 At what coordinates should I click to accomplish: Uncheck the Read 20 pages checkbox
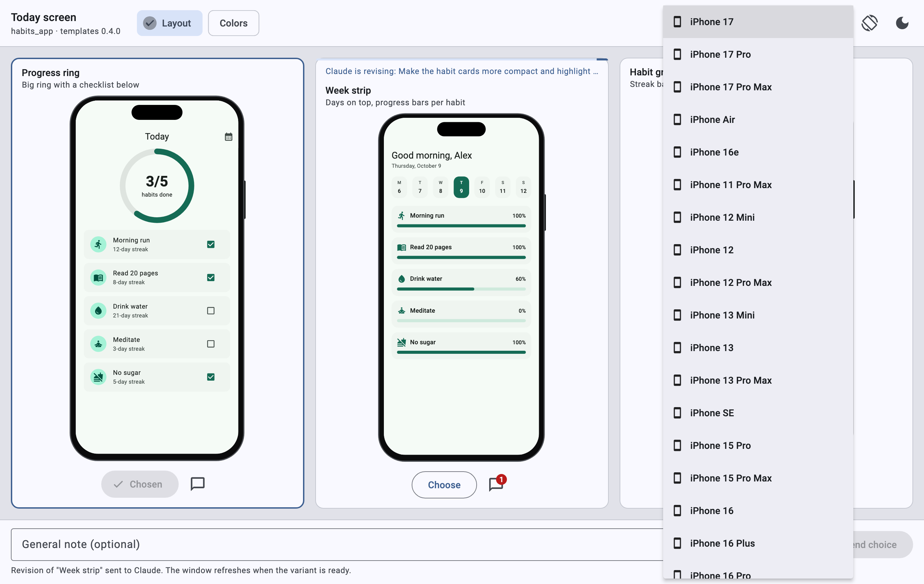coord(211,278)
